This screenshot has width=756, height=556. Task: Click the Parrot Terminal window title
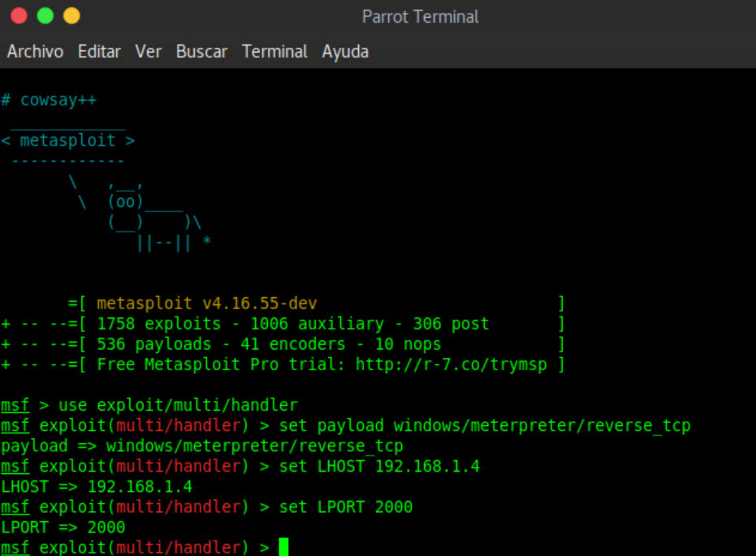(x=421, y=17)
